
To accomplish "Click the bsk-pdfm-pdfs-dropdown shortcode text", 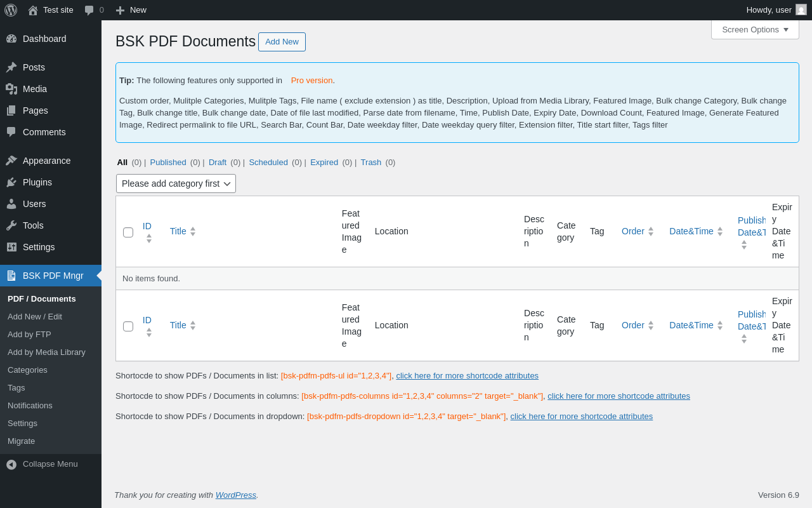I will pos(406,416).
